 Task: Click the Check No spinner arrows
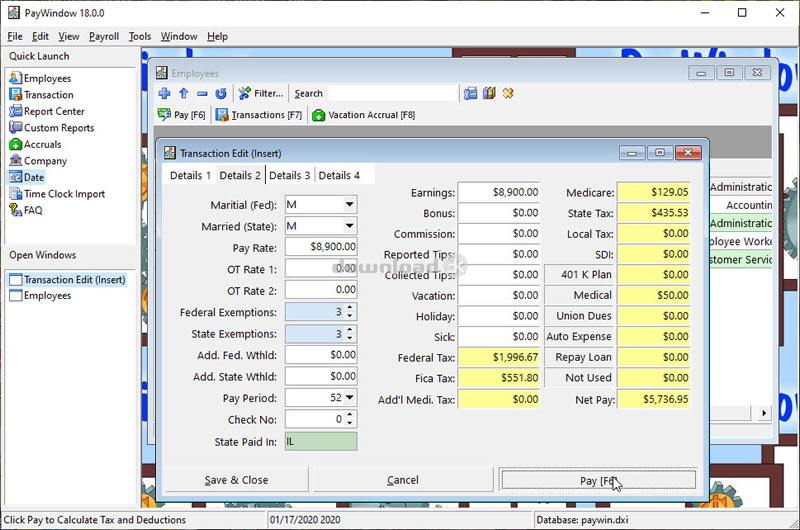pos(349,419)
